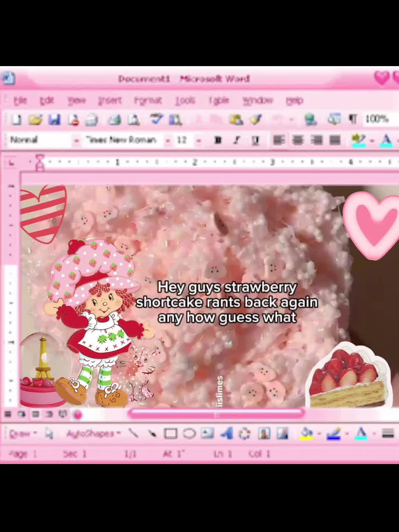Switch to Print Layout view button
Image resolution: width=399 pixels, height=532 pixels.
click(35, 414)
